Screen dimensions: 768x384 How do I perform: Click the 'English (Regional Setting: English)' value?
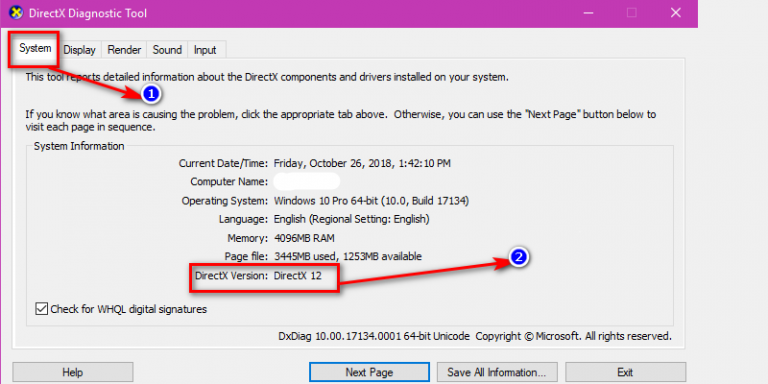(x=351, y=219)
